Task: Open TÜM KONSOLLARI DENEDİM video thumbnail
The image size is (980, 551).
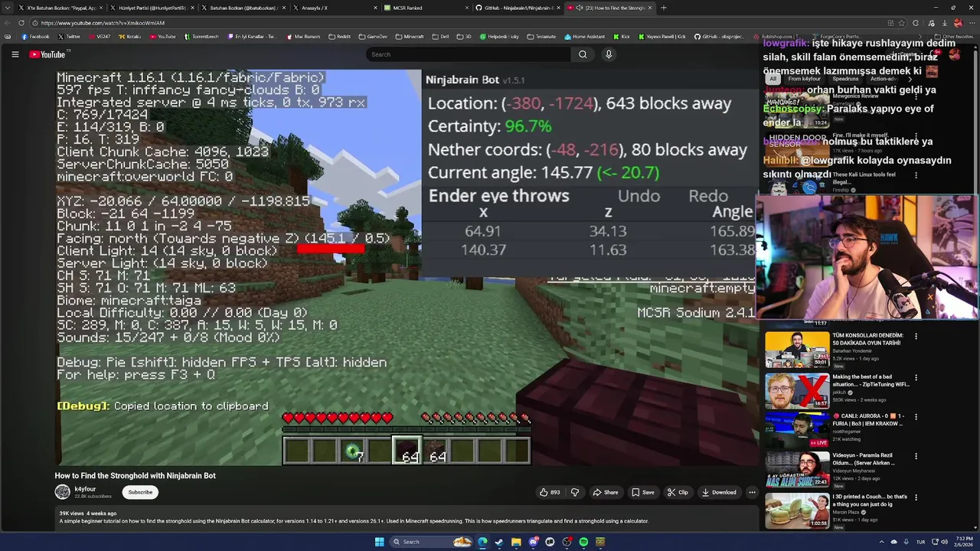Action: coord(796,350)
